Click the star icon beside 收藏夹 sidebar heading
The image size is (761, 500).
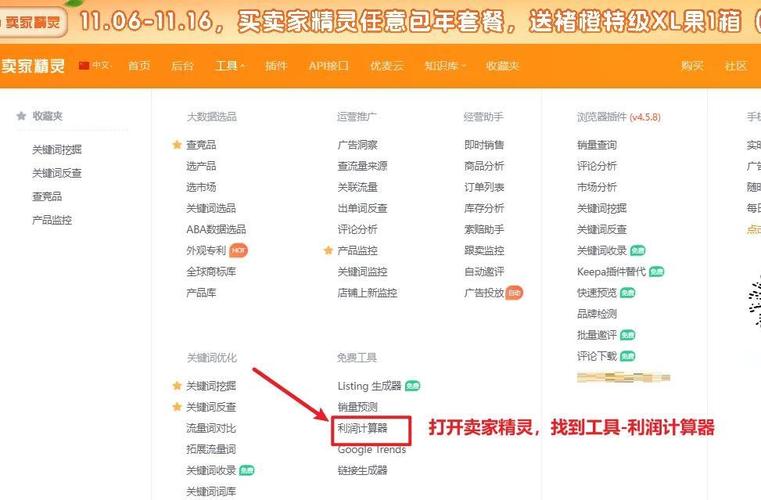pos(21,116)
